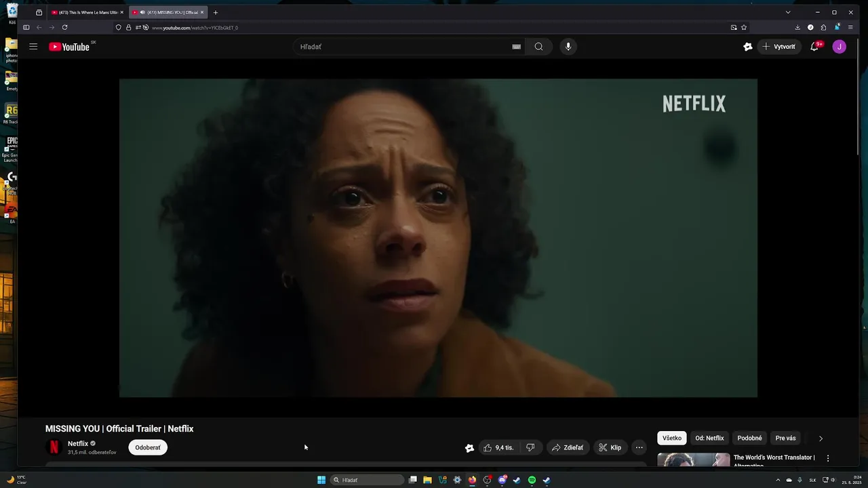Open the Firefox application menu

pyautogui.click(x=850, y=27)
